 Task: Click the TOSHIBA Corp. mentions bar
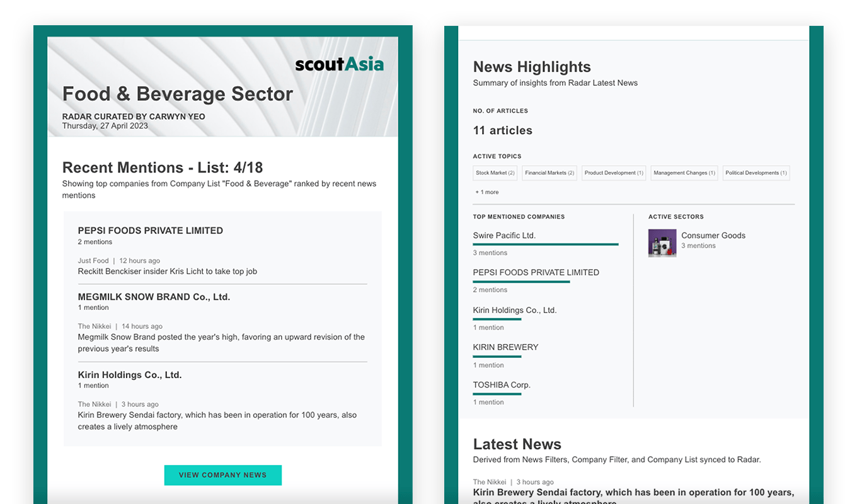(x=497, y=394)
